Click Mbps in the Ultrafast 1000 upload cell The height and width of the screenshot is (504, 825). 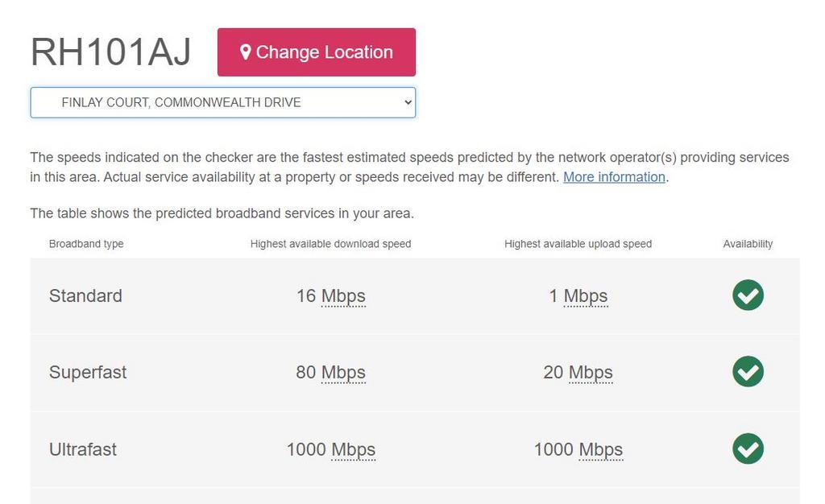click(600, 450)
